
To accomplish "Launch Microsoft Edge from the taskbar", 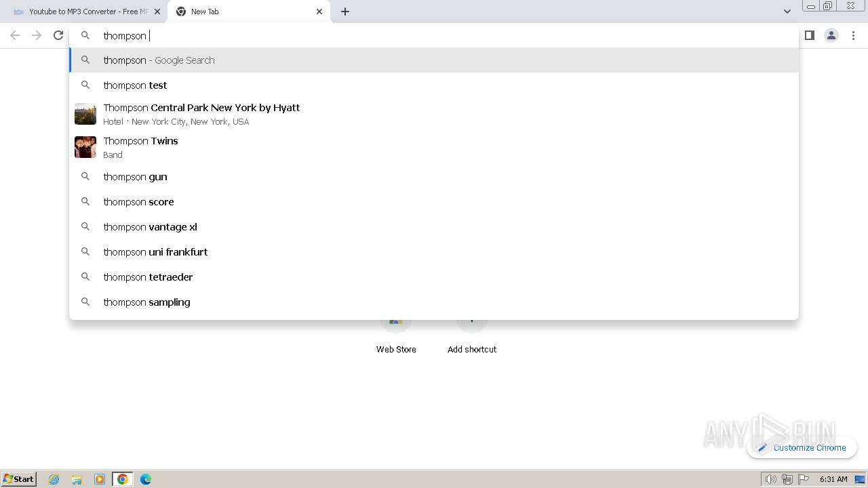I will pos(146,479).
